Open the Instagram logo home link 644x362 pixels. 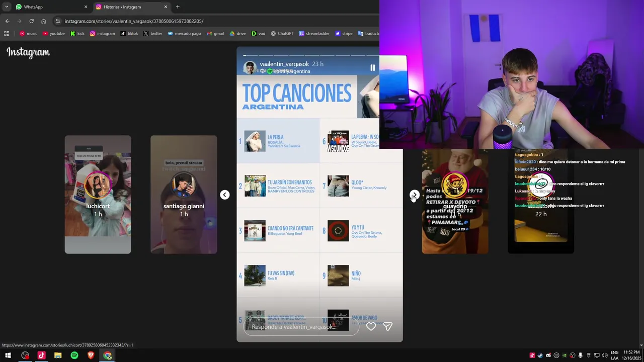[x=28, y=52]
